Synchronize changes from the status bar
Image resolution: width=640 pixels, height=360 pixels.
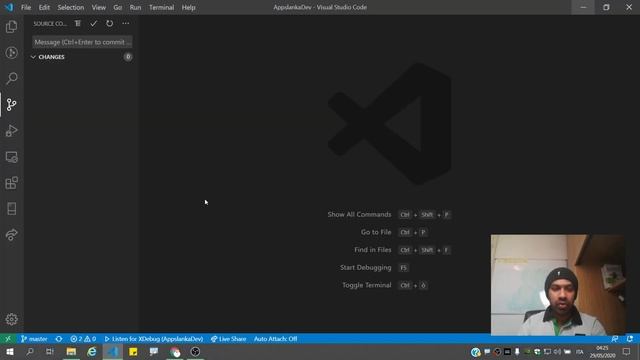tap(59, 339)
